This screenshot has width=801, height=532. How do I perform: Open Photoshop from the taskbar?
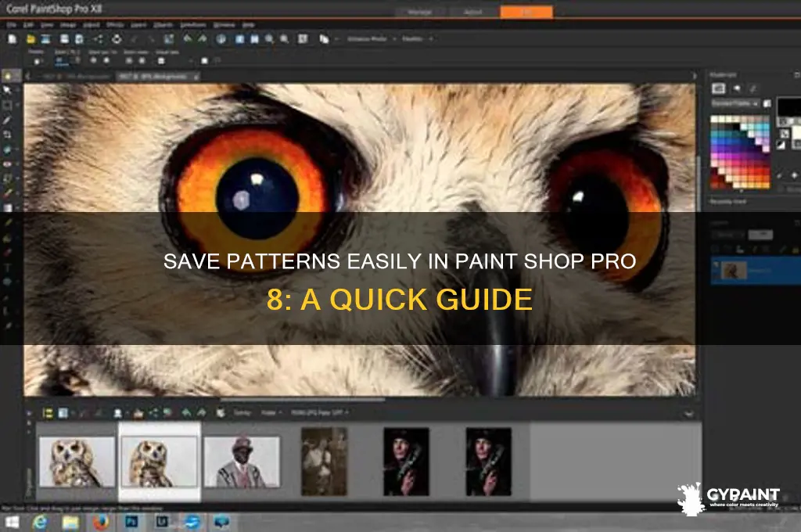(x=131, y=522)
